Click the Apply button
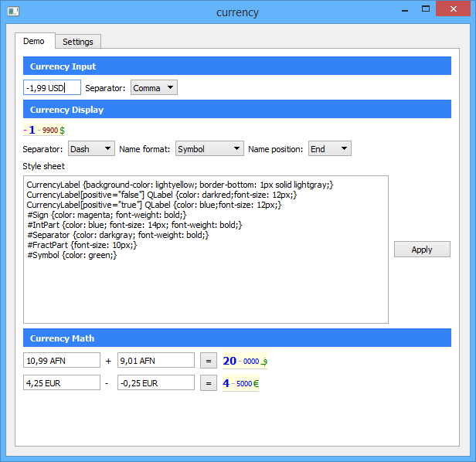Viewport: 476px width, 462px height. point(422,250)
